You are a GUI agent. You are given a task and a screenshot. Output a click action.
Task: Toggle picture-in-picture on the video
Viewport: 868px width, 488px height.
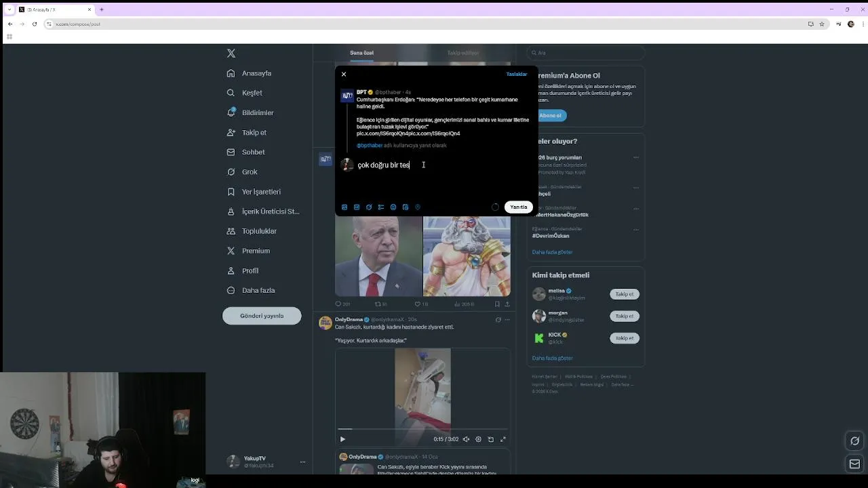(491, 439)
